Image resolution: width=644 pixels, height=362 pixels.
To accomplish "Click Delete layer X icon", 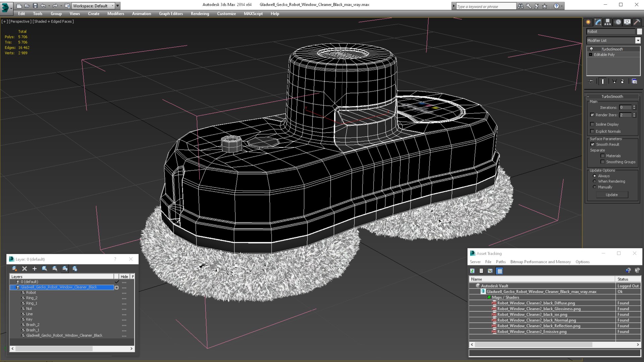I will (24, 268).
